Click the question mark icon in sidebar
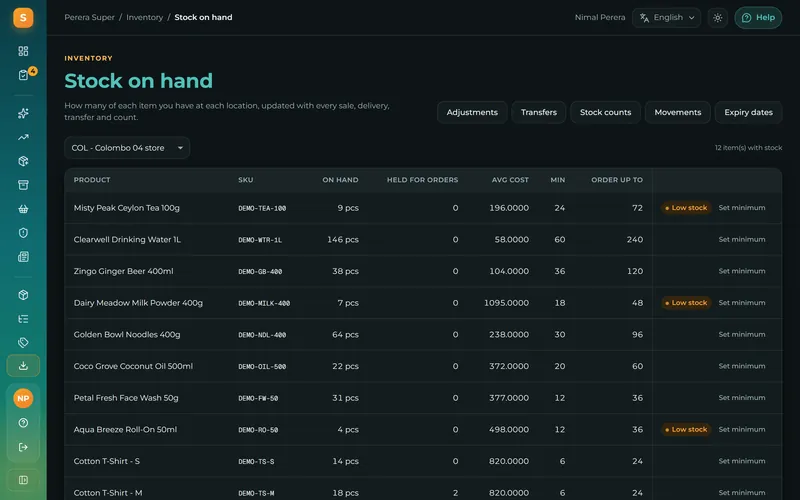The width and height of the screenshot is (800, 500). 23,423
